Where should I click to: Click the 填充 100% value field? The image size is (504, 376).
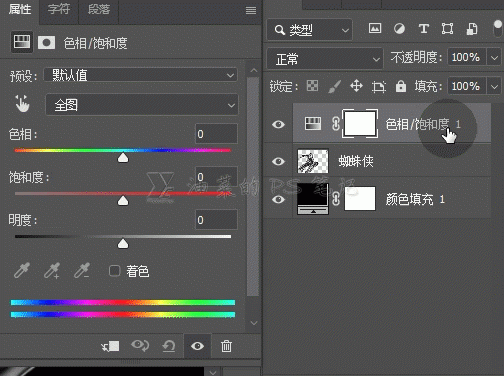point(467,87)
